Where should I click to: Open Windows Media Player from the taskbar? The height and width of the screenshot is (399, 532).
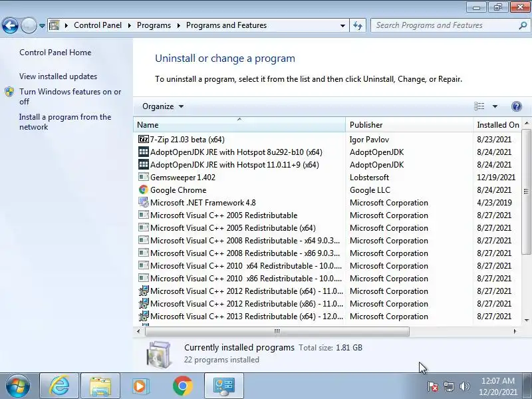click(x=140, y=386)
